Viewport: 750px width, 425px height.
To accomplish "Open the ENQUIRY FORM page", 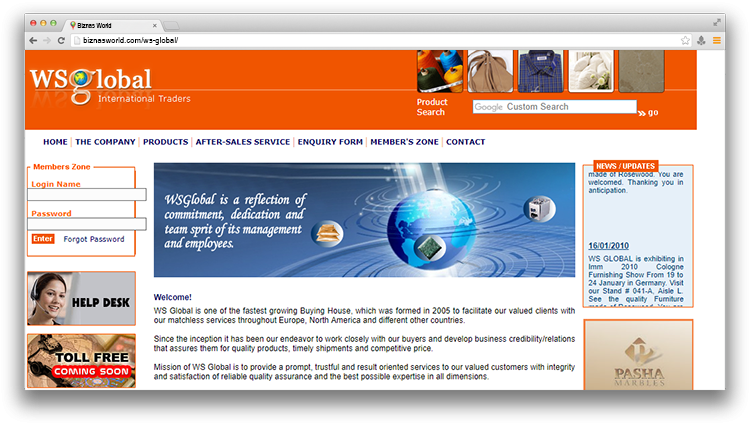I will pyautogui.click(x=330, y=142).
